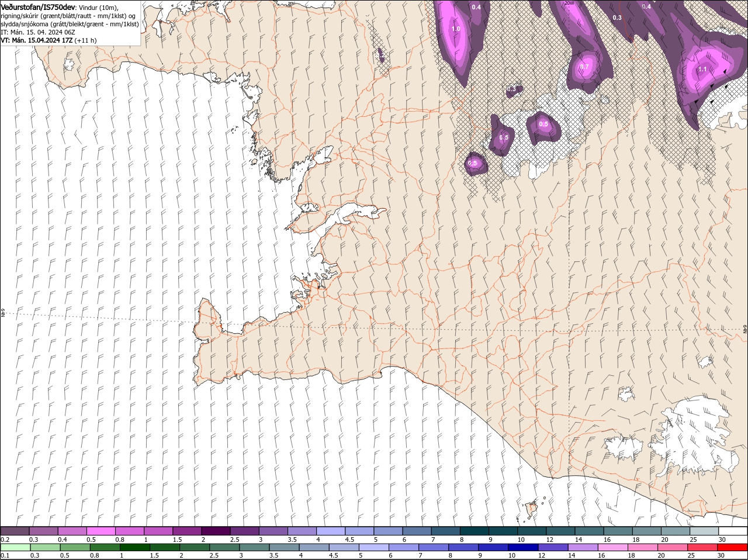The image size is (748, 560).
Task: Click the 'slydda/snjókoma' legend description line
Action: click(70, 24)
